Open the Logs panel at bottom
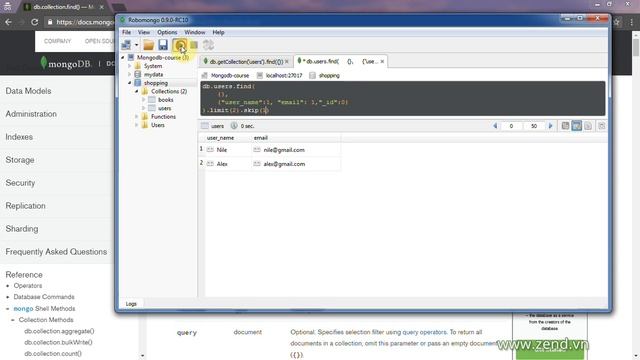640x360 pixels. pos(131,304)
